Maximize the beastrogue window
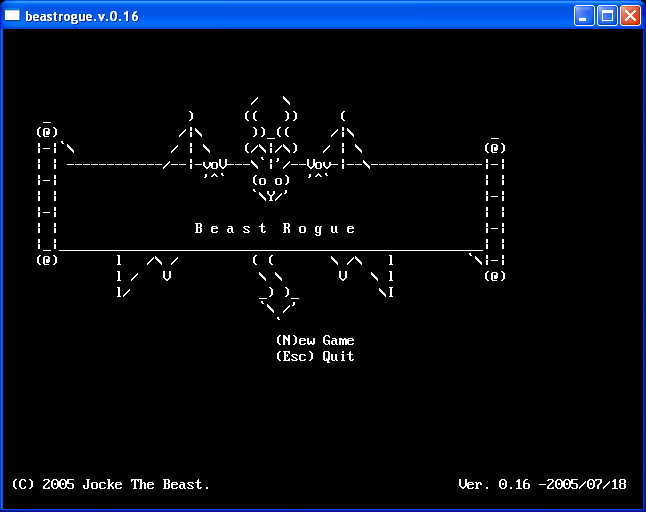Image resolution: width=646 pixels, height=512 pixels. (607, 16)
